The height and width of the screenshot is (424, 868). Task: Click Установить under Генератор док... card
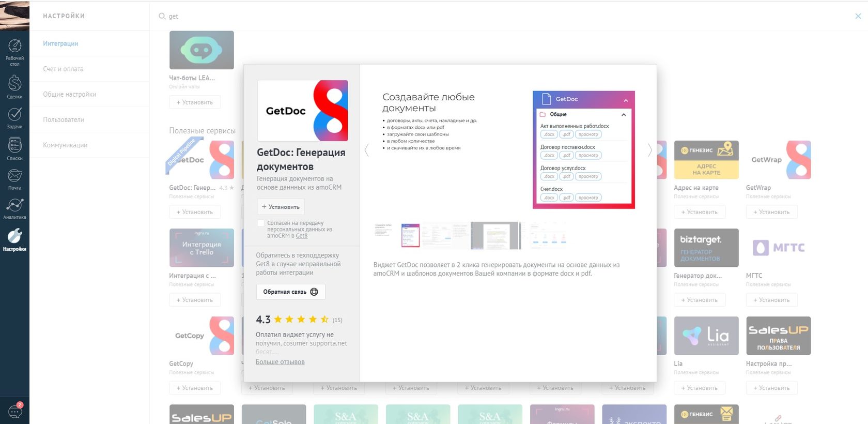click(x=700, y=300)
